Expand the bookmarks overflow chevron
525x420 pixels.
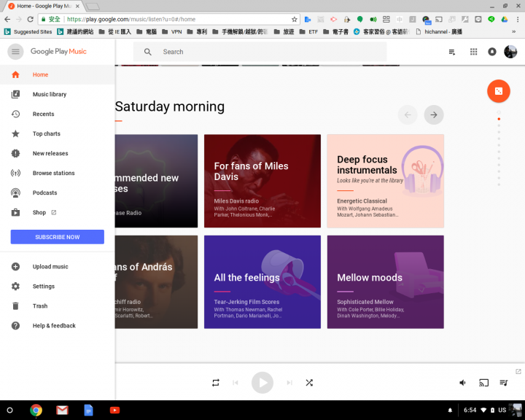coord(513,32)
